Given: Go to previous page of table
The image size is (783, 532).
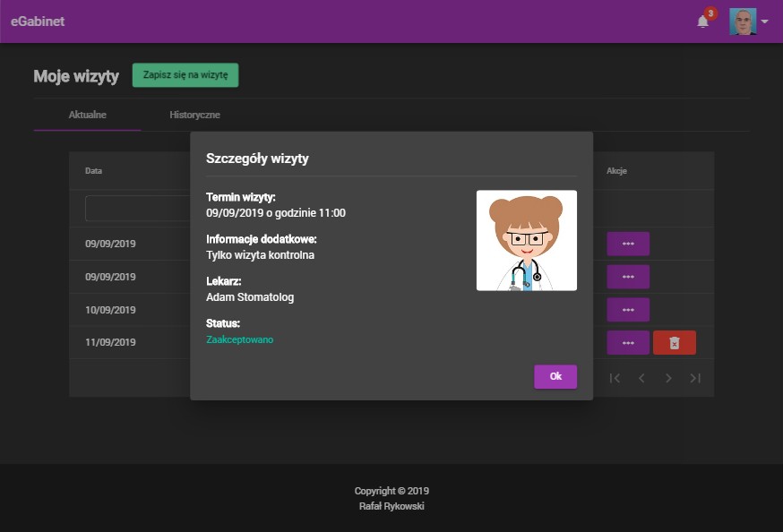Looking at the screenshot, I should pyautogui.click(x=641, y=378).
